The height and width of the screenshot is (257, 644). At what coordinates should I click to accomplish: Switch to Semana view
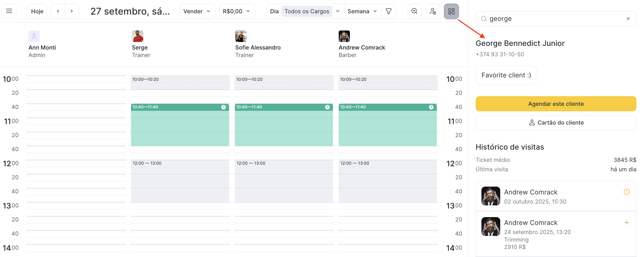point(362,11)
